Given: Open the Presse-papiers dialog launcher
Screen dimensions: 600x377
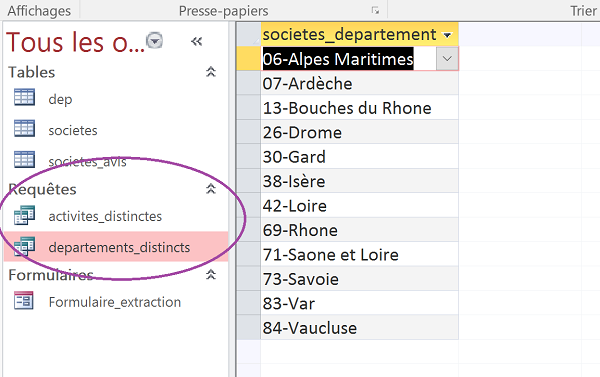Looking at the screenshot, I should click(x=375, y=11).
